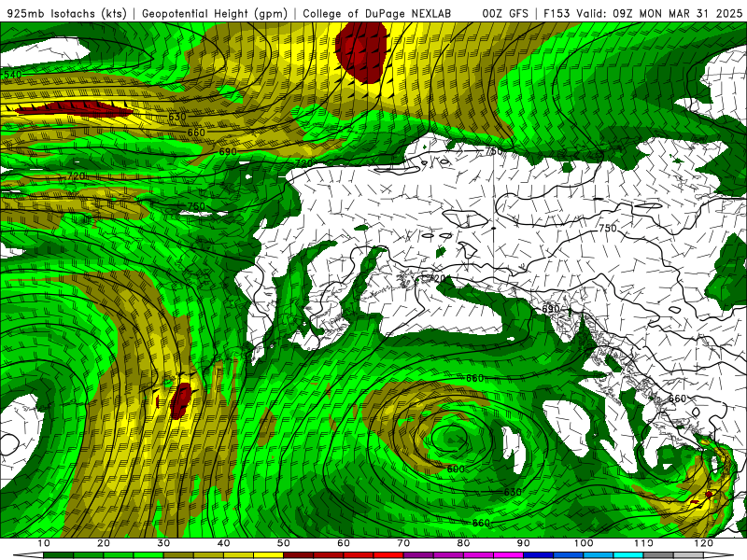Screen dimensions: 747x560
Task: Click the '925mb Isotachs (kts)' title text
Action: coord(67,13)
